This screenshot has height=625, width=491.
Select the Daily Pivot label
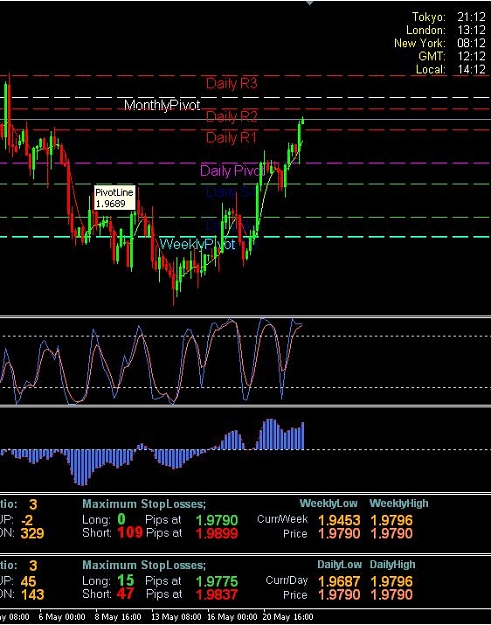tap(232, 171)
